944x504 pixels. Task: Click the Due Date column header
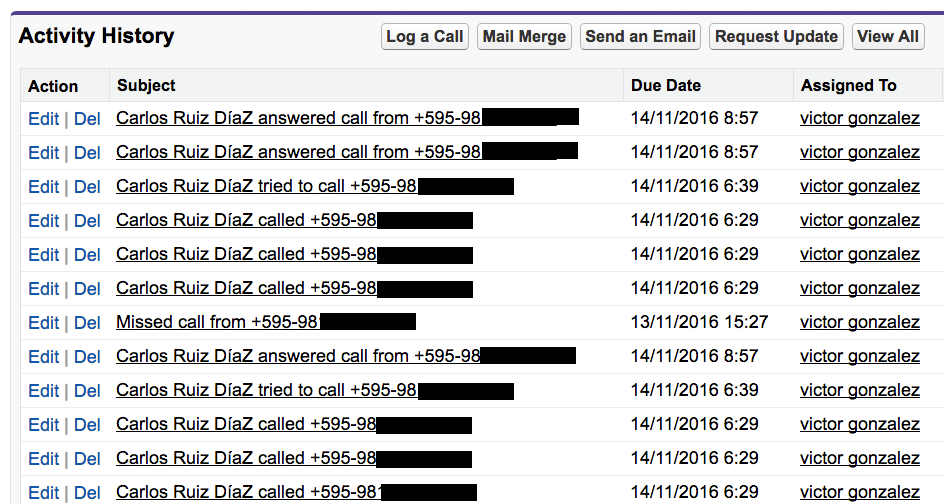tap(666, 86)
